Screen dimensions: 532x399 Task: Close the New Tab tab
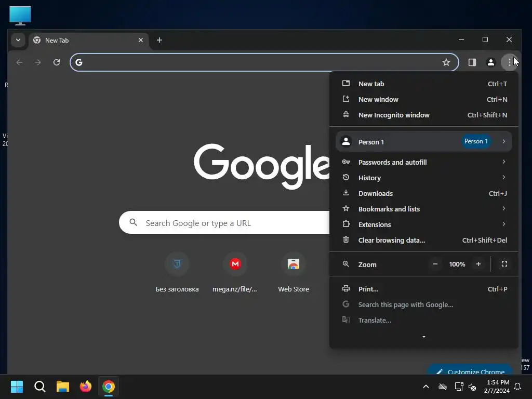tap(141, 40)
